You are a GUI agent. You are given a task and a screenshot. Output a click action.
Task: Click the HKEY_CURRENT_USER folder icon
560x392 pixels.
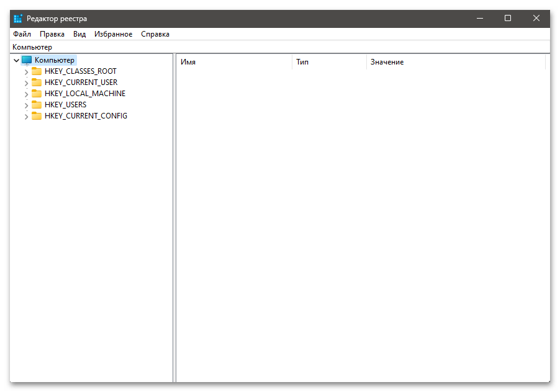37,82
